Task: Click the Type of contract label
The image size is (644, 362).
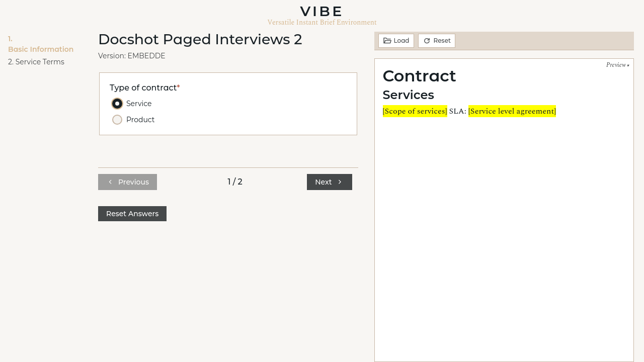Action: pos(143,88)
